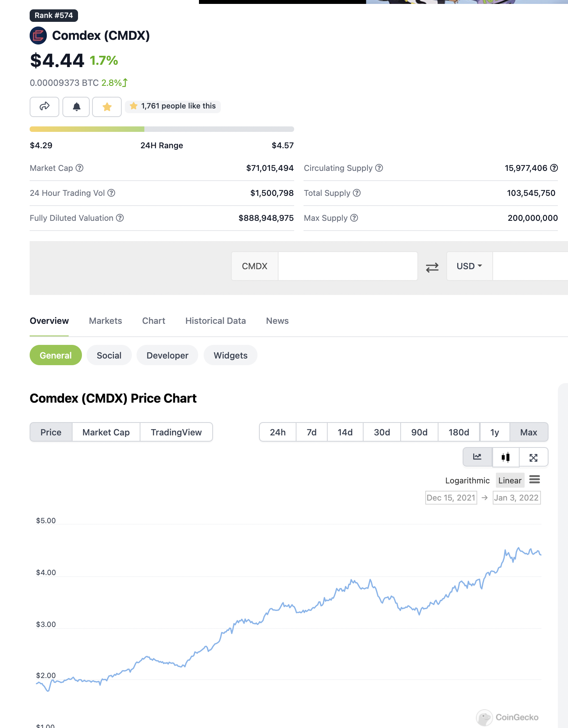This screenshot has width=568, height=728.
Task: Show Market Cap chart data
Action: [106, 432]
